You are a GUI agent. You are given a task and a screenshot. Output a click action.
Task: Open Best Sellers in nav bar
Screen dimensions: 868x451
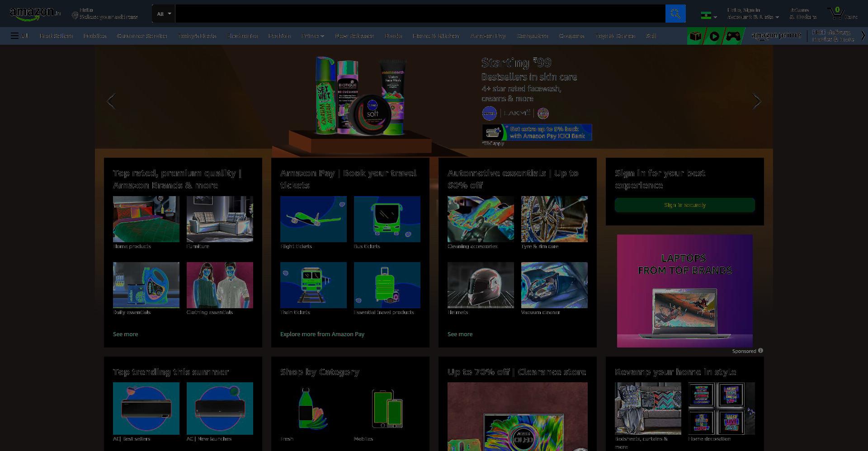tap(56, 36)
